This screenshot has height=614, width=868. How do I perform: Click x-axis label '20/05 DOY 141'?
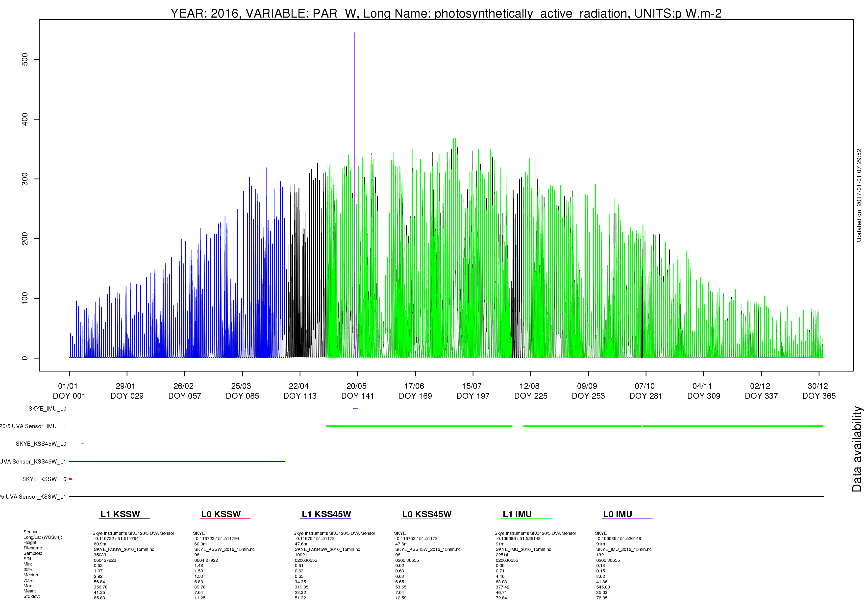(x=358, y=391)
